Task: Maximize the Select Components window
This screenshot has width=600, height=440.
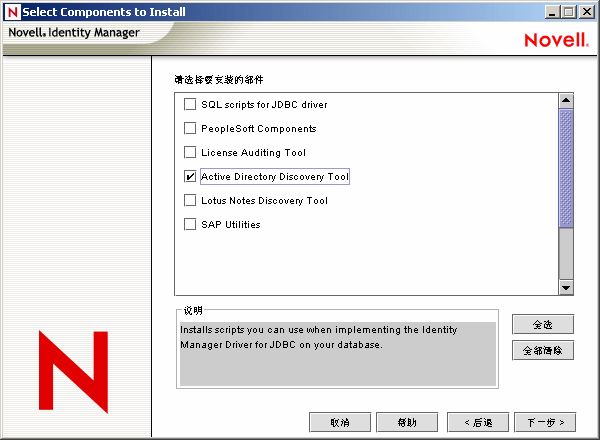Action: 568,12
